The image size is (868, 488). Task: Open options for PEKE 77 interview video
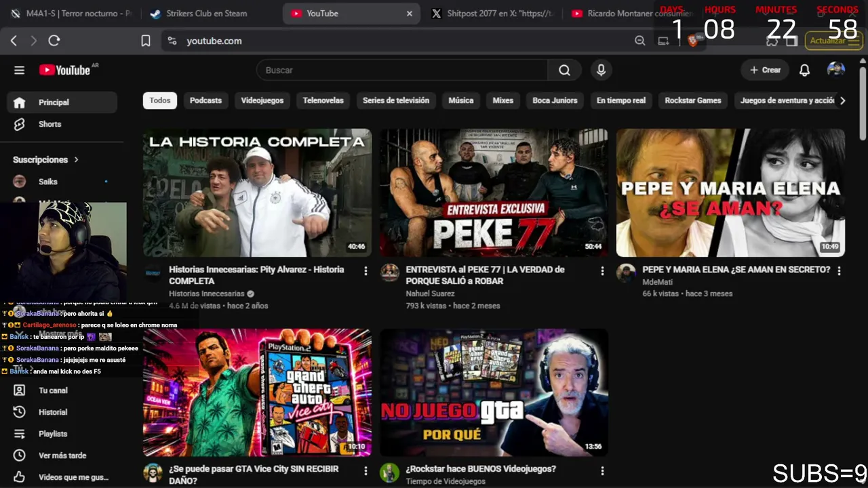[602, 271]
